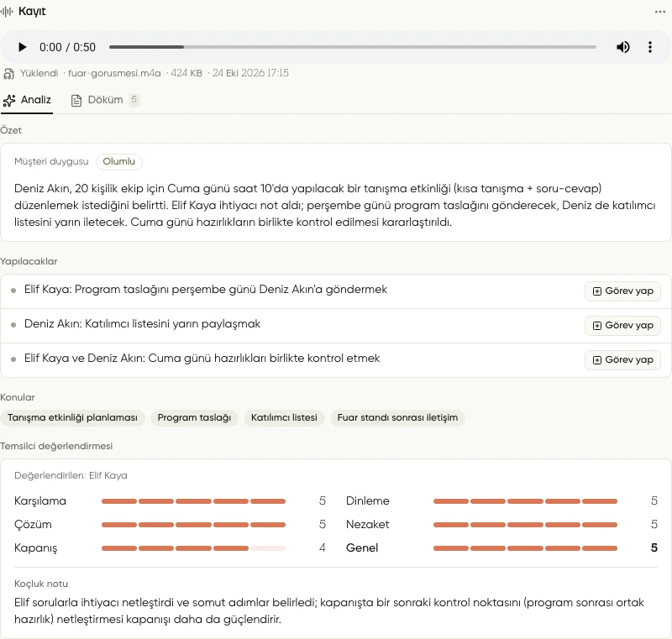Click the Özet section heading
This screenshot has height=639, width=672.
pos(11,130)
